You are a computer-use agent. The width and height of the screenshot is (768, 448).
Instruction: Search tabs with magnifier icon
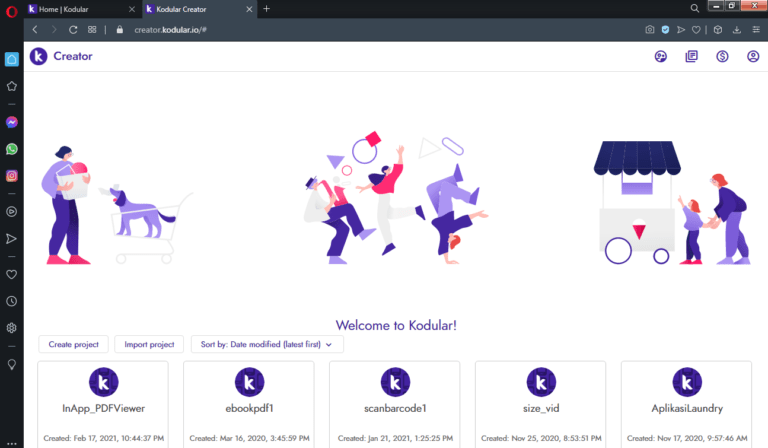695,8
